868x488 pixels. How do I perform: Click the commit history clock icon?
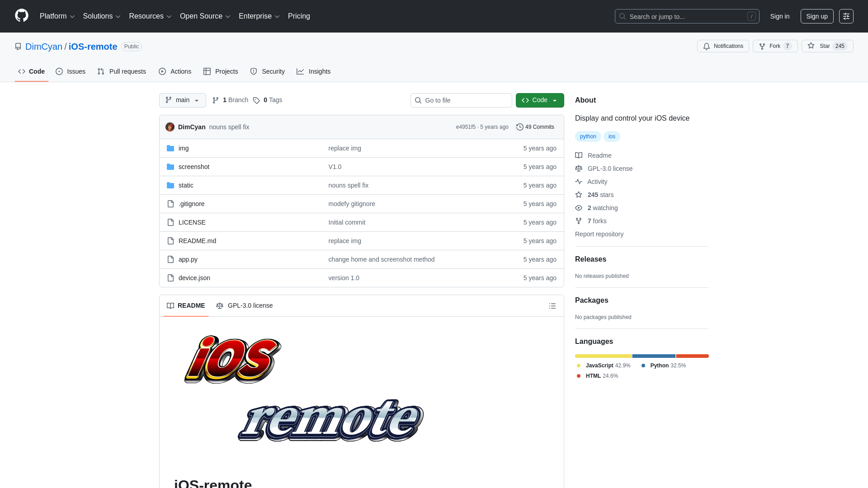tap(519, 127)
